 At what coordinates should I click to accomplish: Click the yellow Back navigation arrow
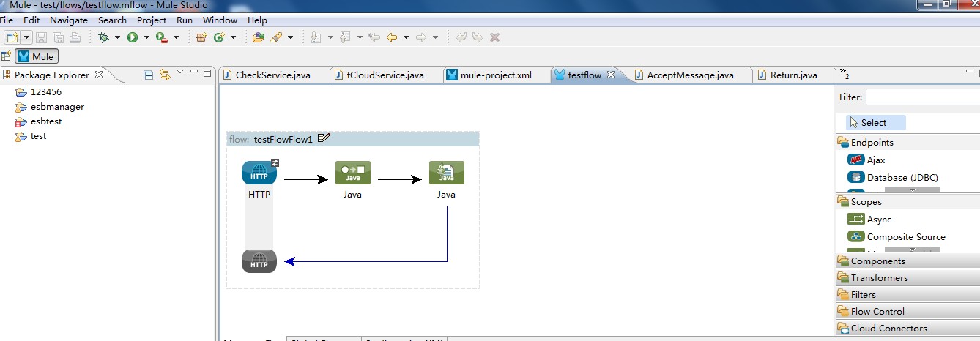coord(392,37)
